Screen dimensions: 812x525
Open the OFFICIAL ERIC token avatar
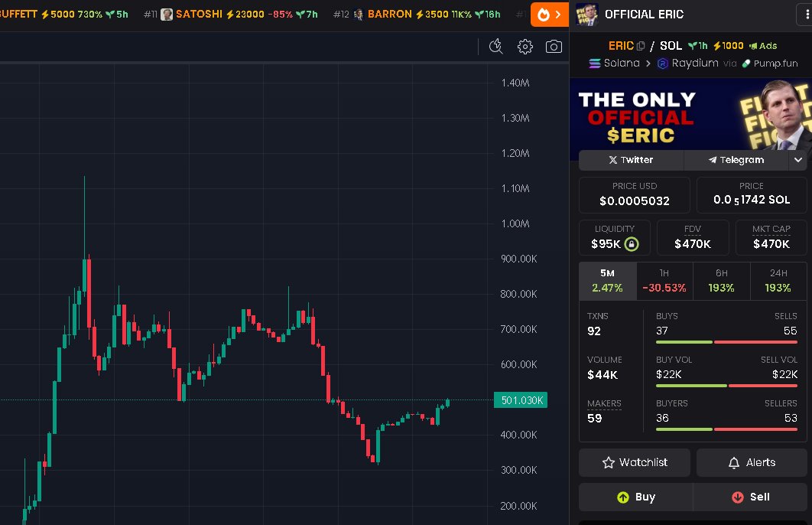(586, 15)
